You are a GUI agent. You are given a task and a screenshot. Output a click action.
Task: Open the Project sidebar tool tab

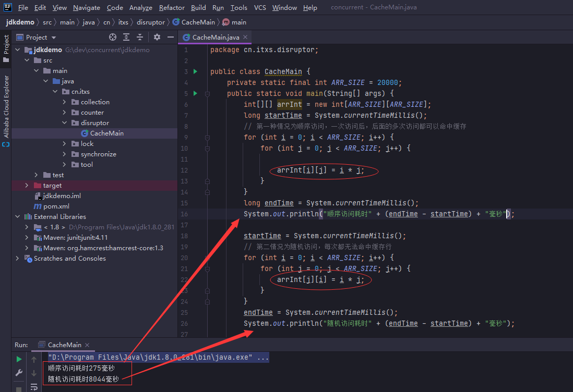6,48
